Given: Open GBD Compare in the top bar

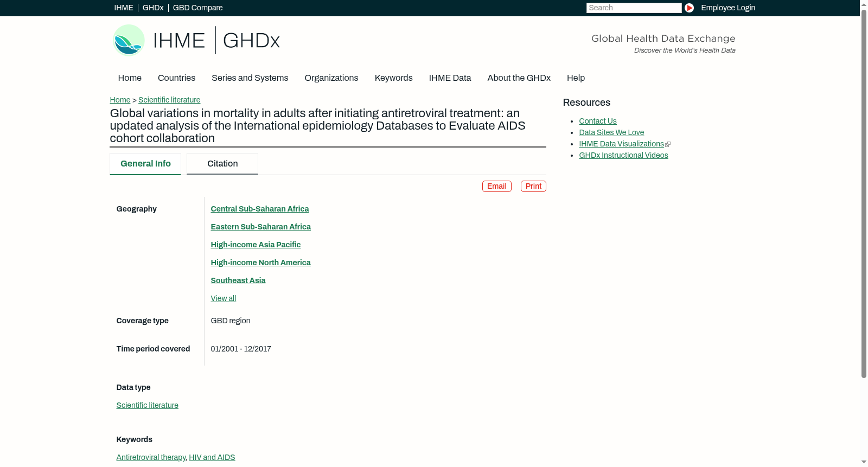Looking at the screenshot, I should coord(198,8).
